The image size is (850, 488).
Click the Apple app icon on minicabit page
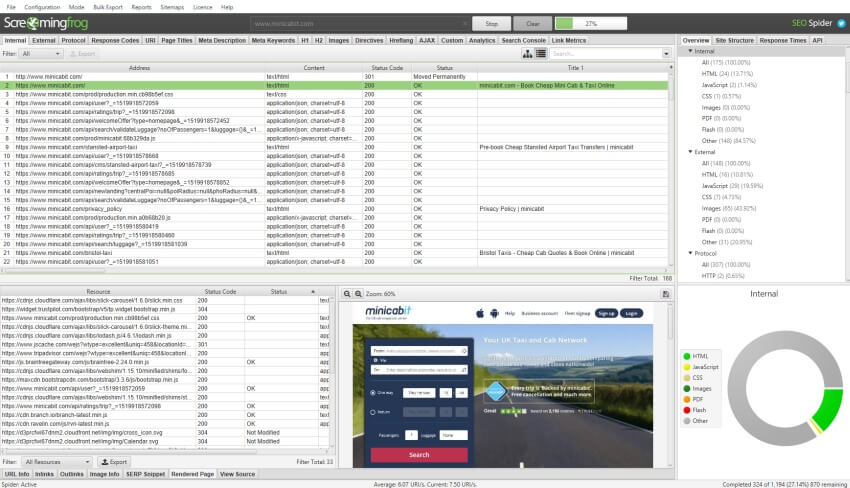click(x=480, y=313)
